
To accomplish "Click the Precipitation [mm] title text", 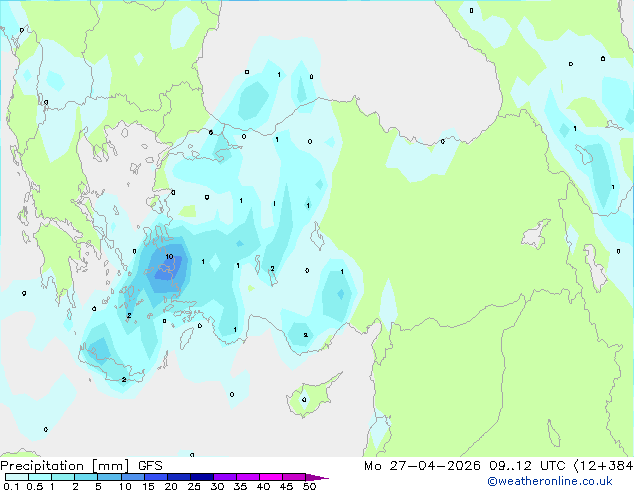I will (x=65, y=466).
